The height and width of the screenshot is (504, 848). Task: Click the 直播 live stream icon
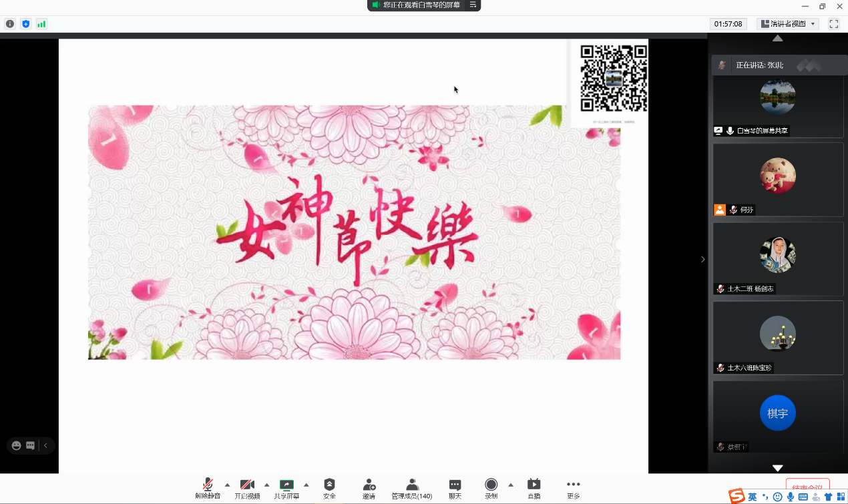534,485
